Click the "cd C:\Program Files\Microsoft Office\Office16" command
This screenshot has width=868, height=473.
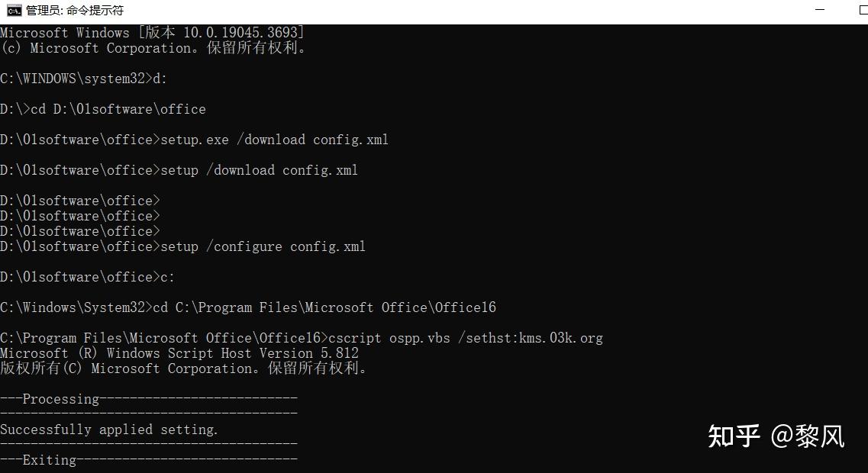click(x=324, y=307)
